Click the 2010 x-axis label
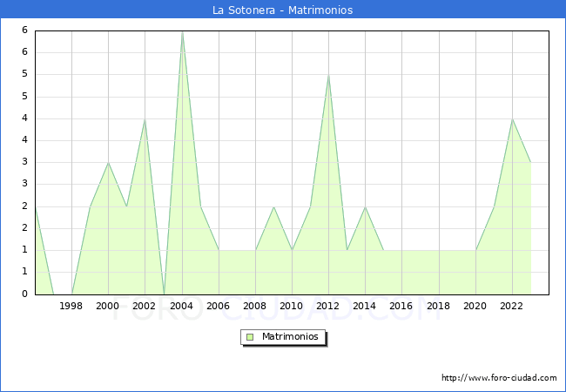 pyautogui.click(x=291, y=306)
